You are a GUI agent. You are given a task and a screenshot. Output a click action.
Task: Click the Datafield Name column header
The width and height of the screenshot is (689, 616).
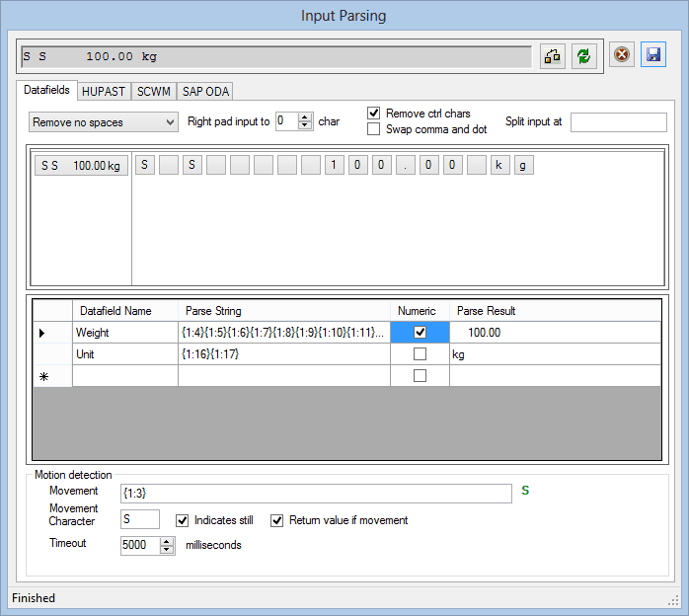coord(125,311)
